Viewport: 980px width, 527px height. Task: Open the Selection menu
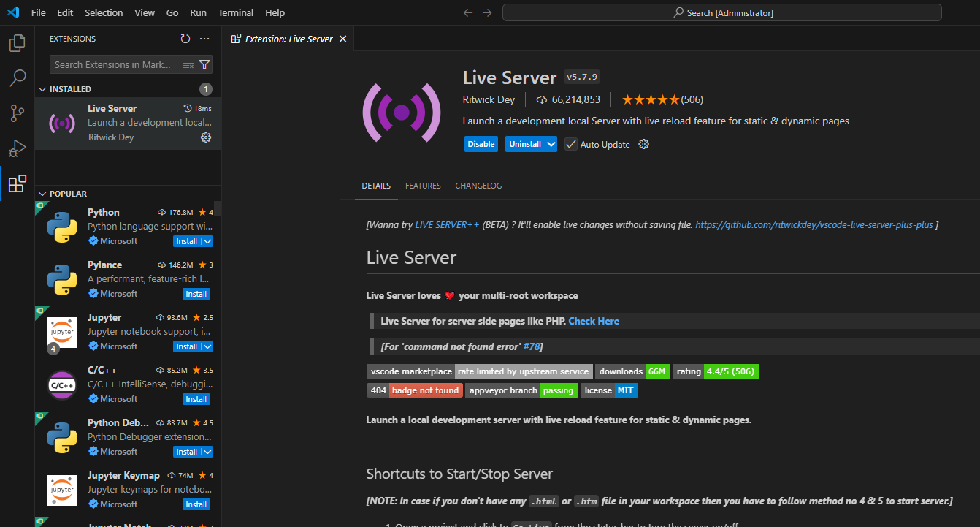click(104, 12)
